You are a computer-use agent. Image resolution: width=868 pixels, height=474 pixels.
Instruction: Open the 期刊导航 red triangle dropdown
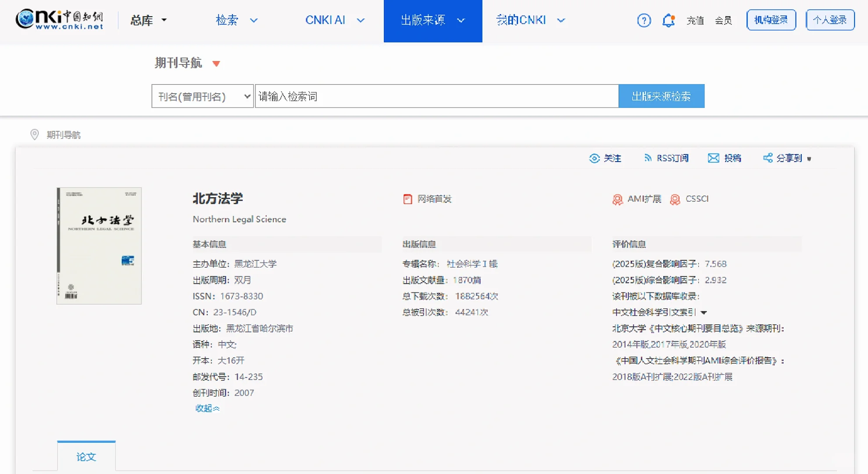(x=216, y=64)
